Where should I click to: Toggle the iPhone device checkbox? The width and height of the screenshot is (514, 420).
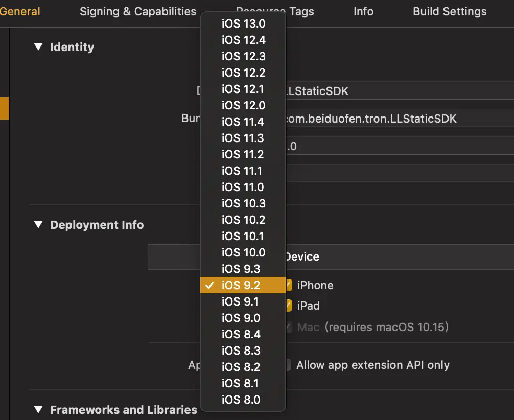[x=289, y=285]
